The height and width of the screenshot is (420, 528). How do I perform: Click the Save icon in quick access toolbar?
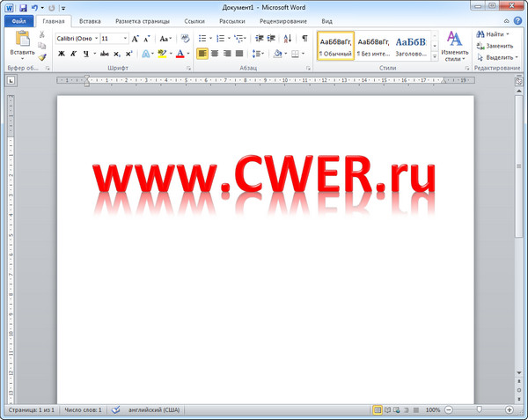pyautogui.click(x=22, y=7)
